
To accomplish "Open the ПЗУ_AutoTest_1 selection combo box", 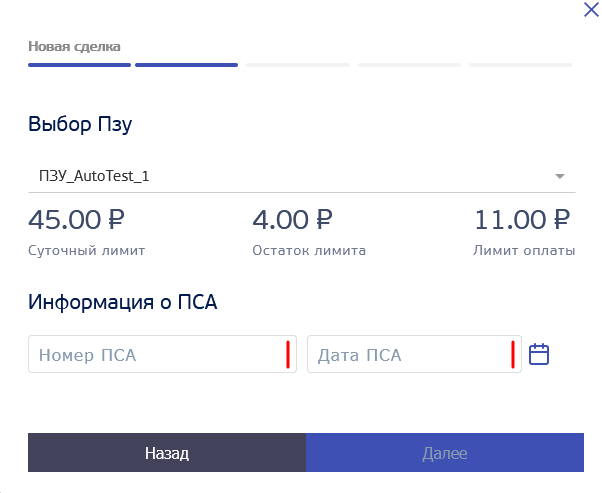I will [x=302, y=176].
